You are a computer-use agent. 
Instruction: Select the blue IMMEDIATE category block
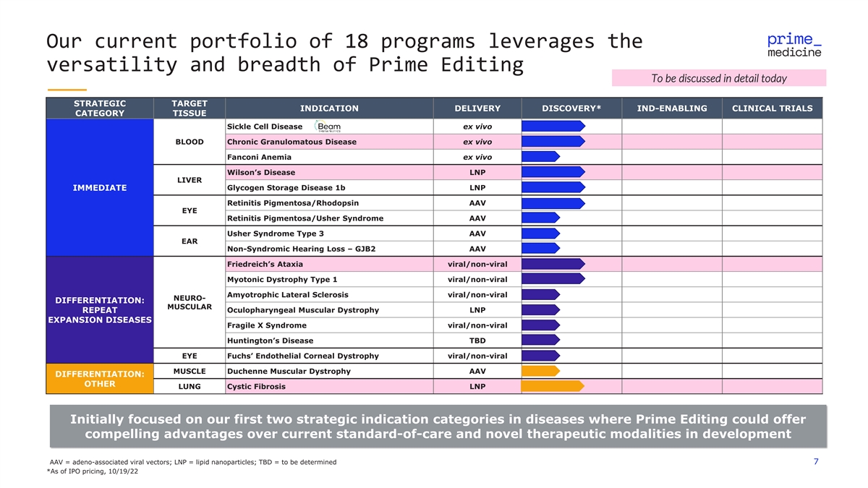pos(99,188)
